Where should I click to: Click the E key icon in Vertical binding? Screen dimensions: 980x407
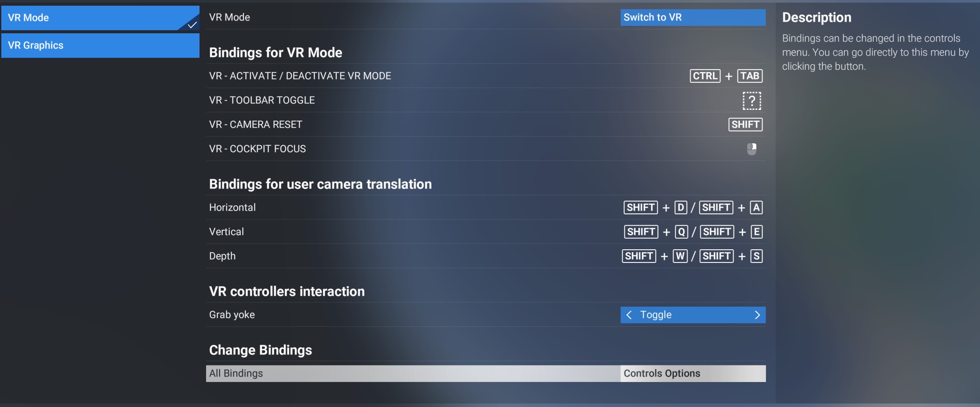[756, 232]
